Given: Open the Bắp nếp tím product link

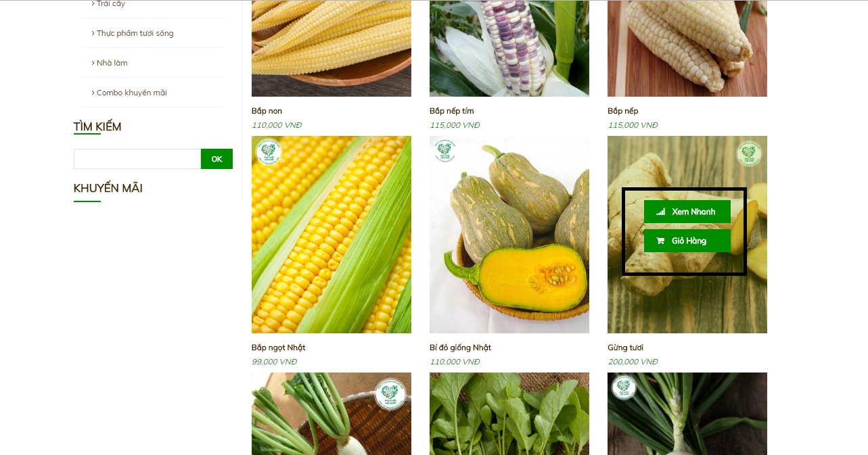Looking at the screenshot, I should click(x=451, y=111).
